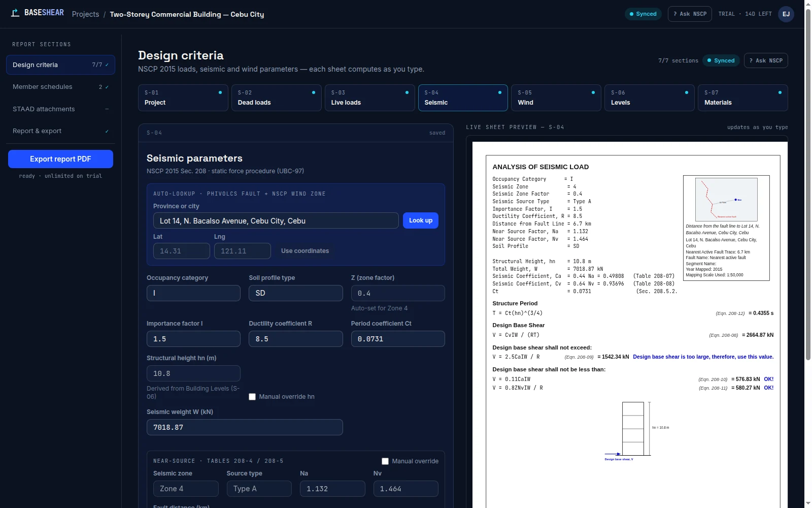Open Ask NSCP in the top bar
The width and height of the screenshot is (812, 508).
pyautogui.click(x=690, y=14)
